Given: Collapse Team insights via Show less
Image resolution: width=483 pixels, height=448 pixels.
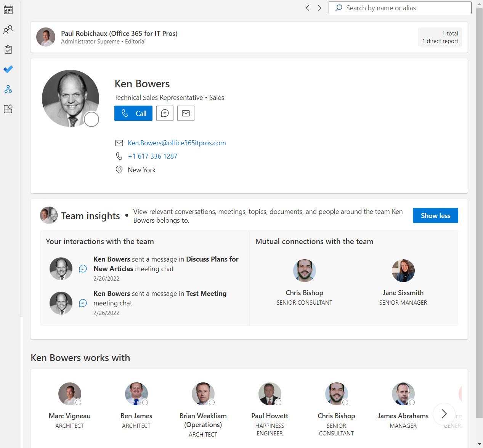Looking at the screenshot, I should pos(435,215).
